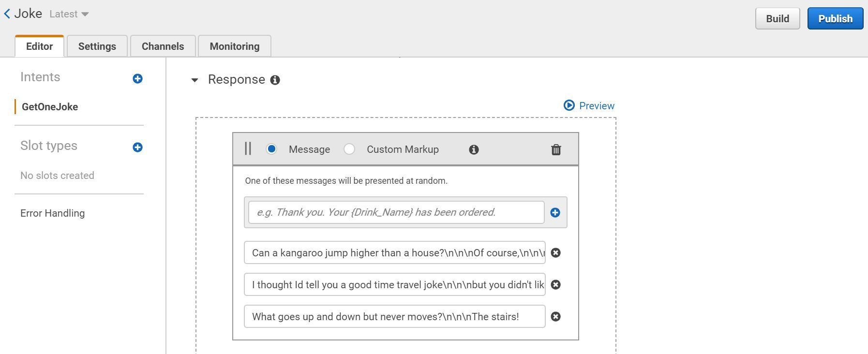Remove the stairs joke message

coord(556,316)
